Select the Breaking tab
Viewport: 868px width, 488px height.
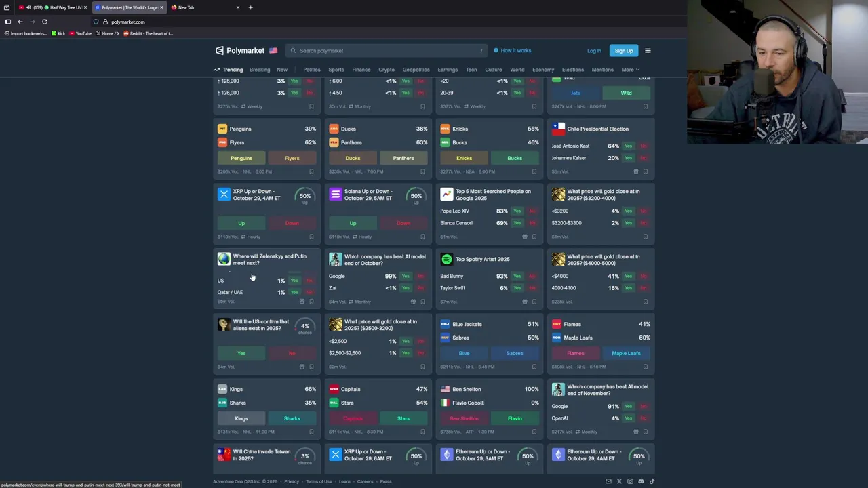click(259, 70)
